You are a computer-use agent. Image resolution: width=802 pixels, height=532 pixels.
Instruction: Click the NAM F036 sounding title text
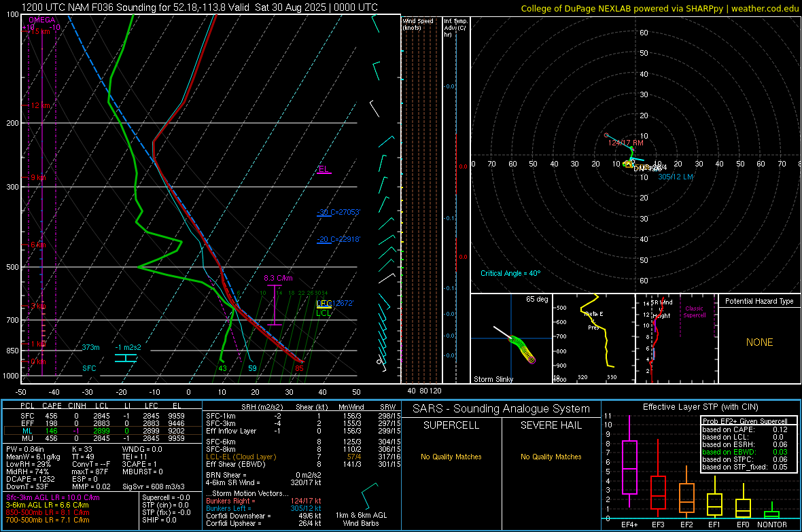tap(199, 7)
